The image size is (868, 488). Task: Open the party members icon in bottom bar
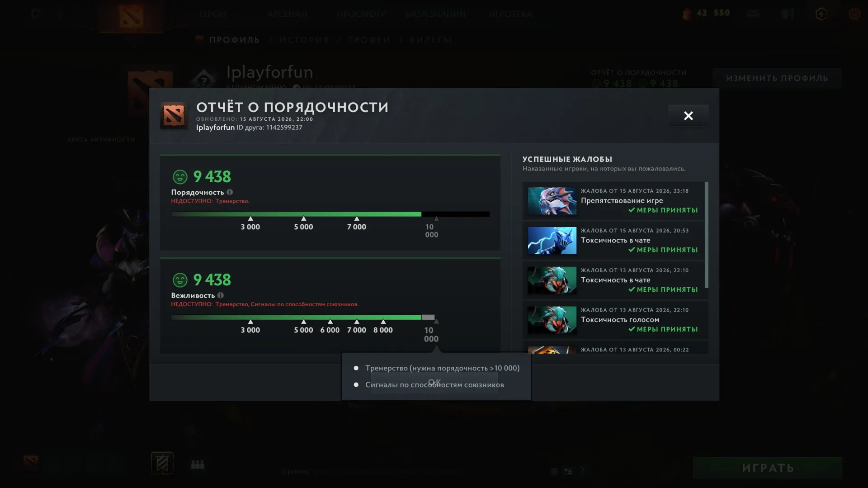coord(198,464)
